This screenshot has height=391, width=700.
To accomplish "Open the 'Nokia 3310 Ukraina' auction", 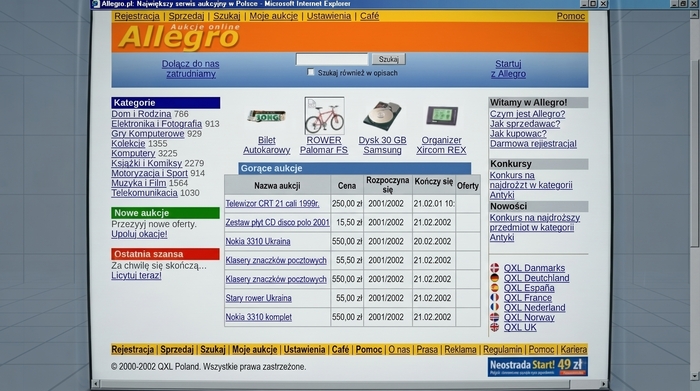I will click(x=258, y=241).
